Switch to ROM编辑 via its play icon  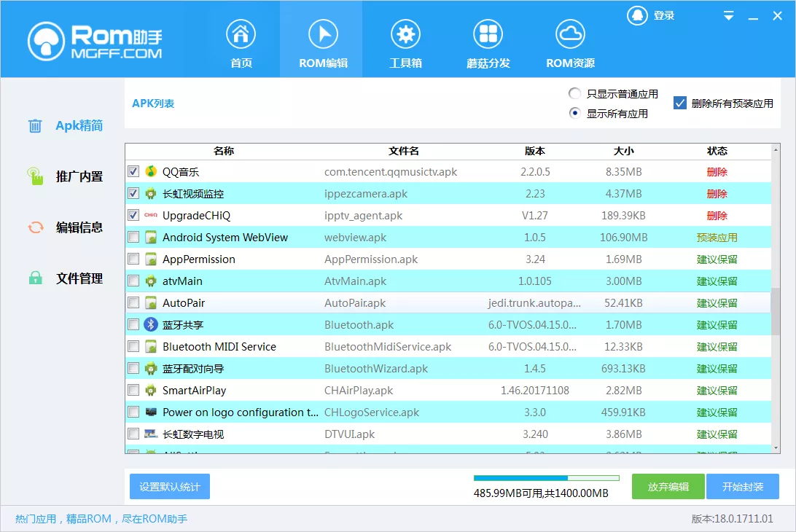point(323,32)
